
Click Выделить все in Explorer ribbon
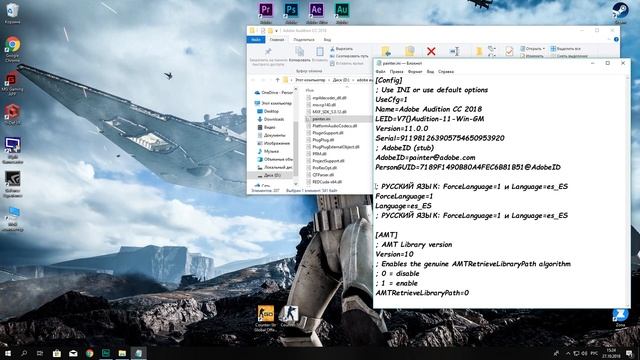tap(566, 49)
